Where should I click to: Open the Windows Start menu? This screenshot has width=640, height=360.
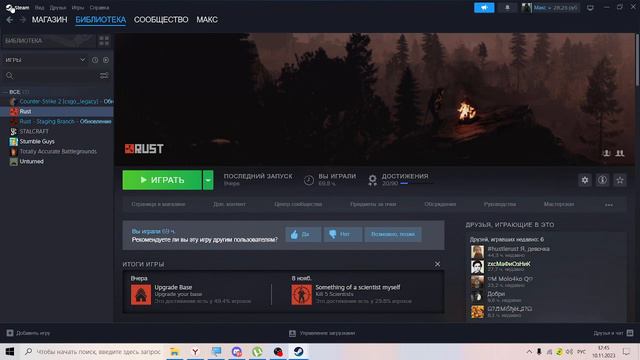pyautogui.click(x=10, y=351)
